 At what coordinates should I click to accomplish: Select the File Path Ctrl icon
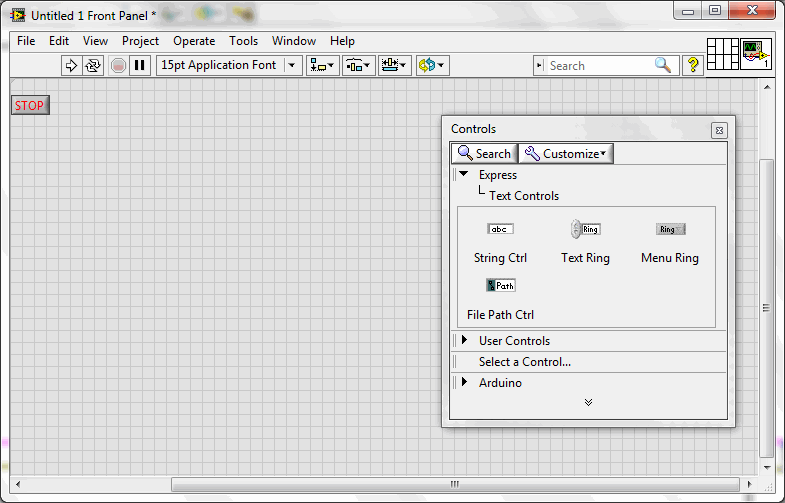point(501,285)
